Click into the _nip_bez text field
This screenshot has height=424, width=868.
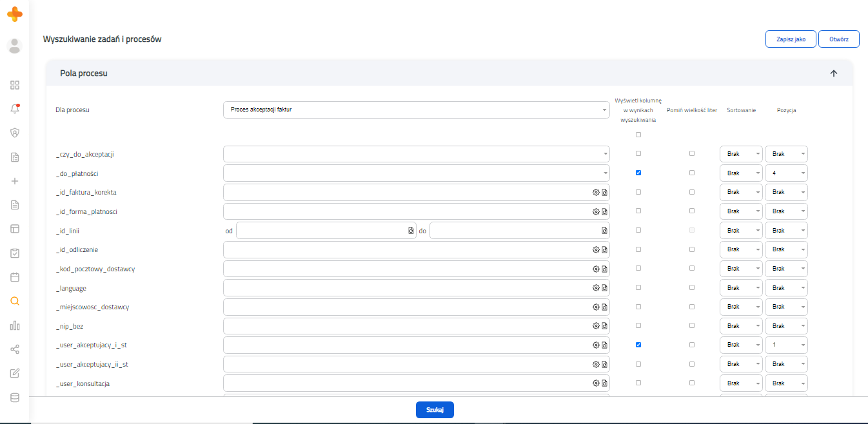(416, 326)
